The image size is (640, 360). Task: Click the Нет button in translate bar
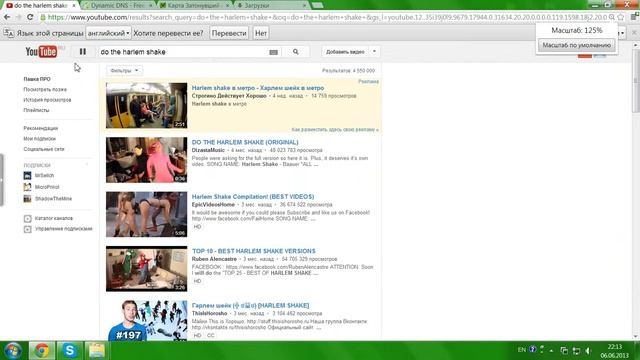[x=261, y=33]
